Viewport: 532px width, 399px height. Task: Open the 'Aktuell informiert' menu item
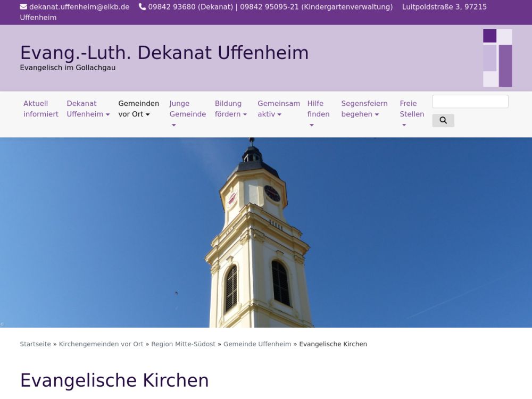click(x=41, y=109)
